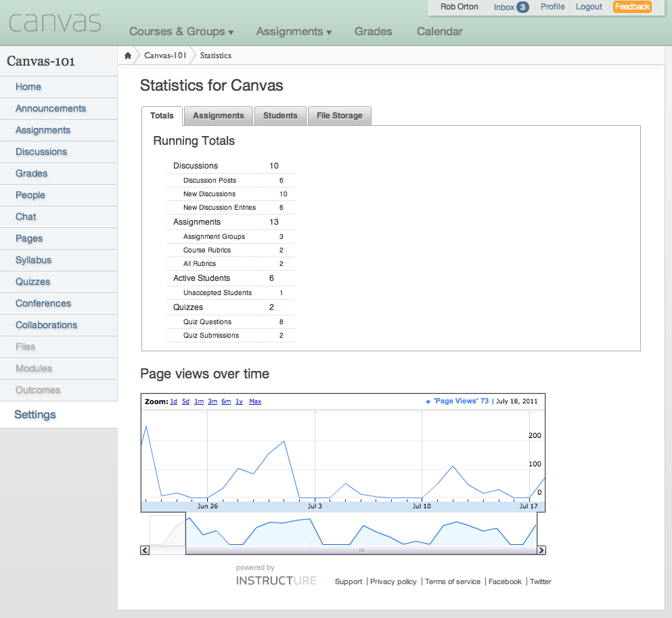
Task: Open Settings in course sidebar
Action: coord(59,414)
